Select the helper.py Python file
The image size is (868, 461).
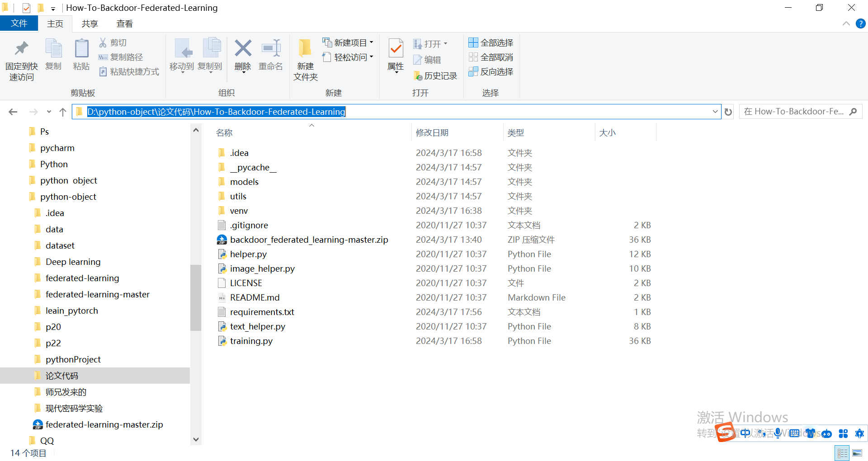[248, 254]
